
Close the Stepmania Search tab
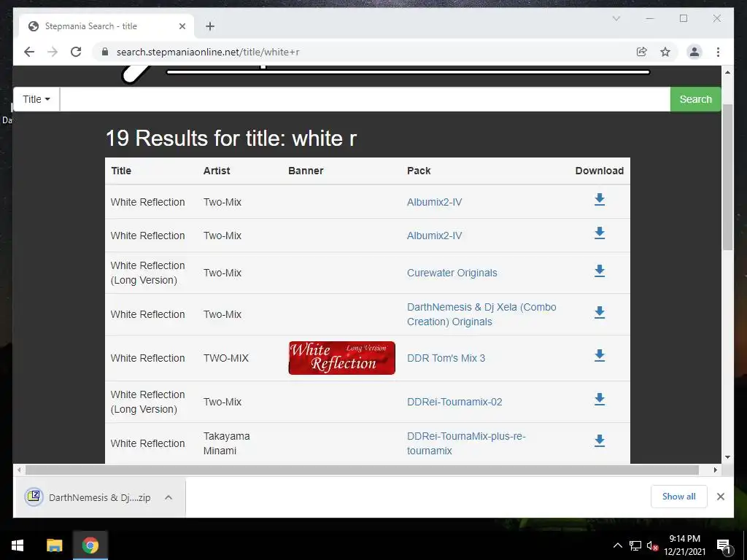pyautogui.click(x=182, y=26)
